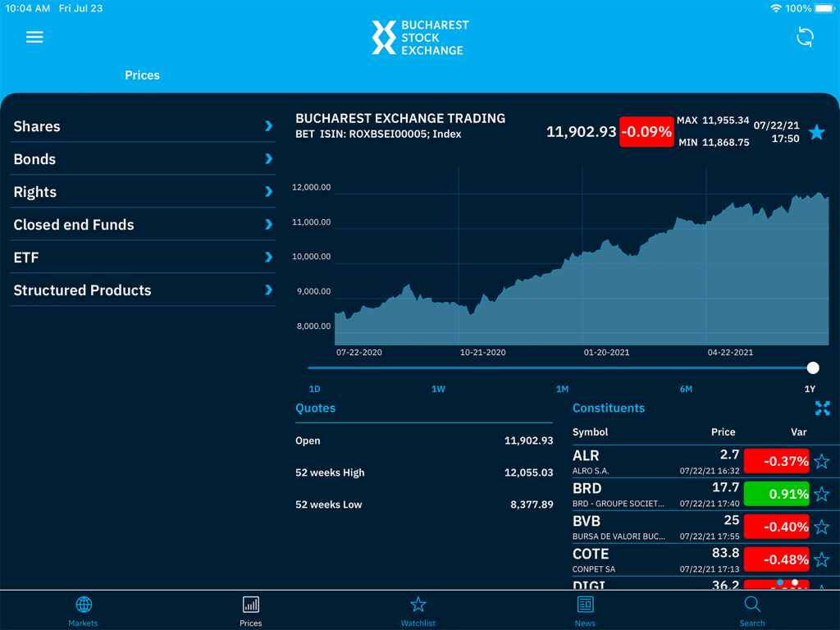840x630 pixels.
Task: Open the Structured Products list
Action: tap(143, 290)
